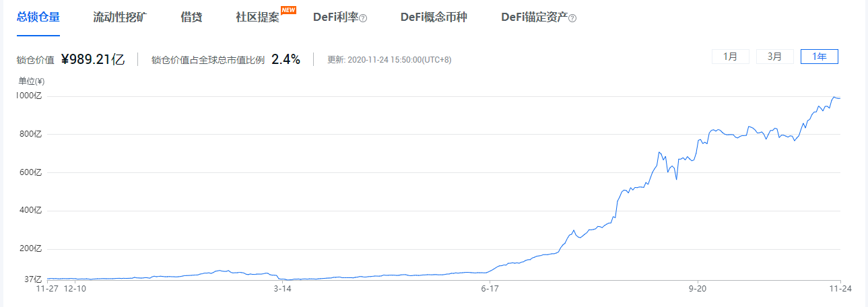Click the 600亿 y-axis label

pos(31,172)
